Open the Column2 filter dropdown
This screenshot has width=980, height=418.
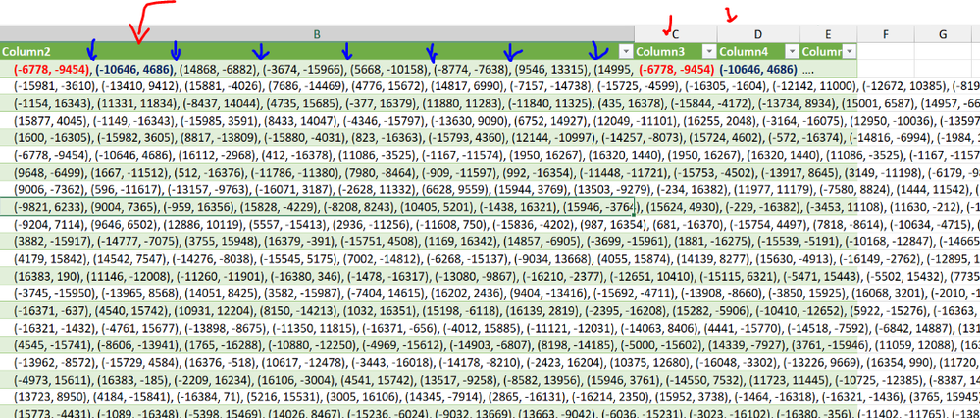point(626,51)
